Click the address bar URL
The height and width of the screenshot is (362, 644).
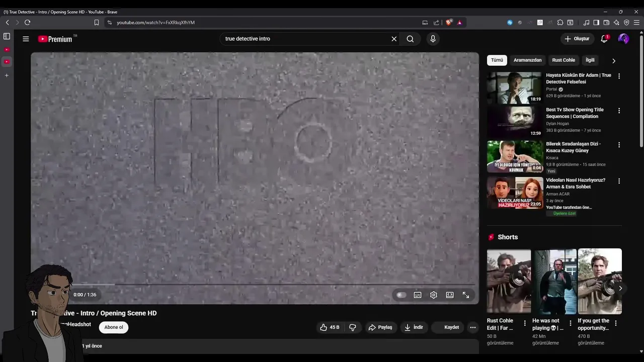coord(155,23)
